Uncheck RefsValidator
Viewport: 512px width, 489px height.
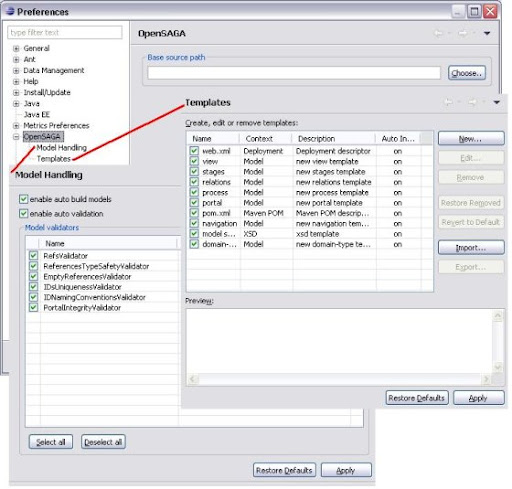(x=33, y=256)
